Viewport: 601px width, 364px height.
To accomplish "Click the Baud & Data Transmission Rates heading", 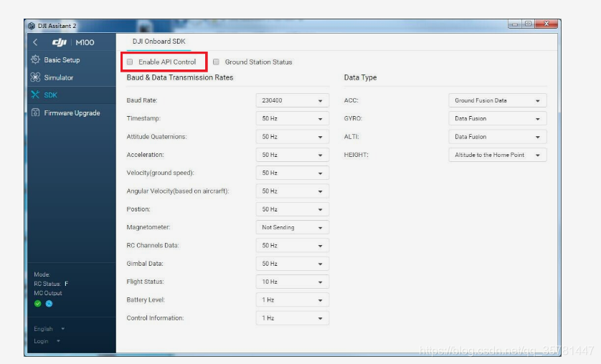I will [180, 77].
